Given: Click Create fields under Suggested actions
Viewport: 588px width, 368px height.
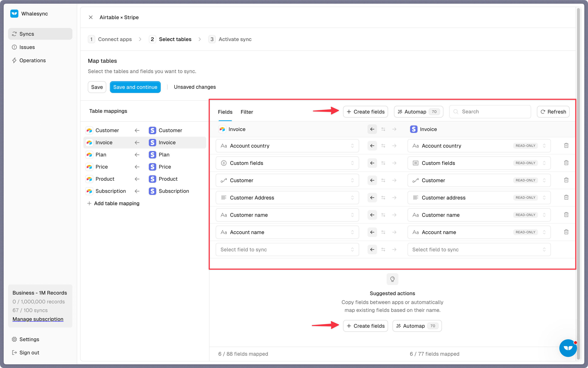Looking at the screenshot, I should click(365, 326).
